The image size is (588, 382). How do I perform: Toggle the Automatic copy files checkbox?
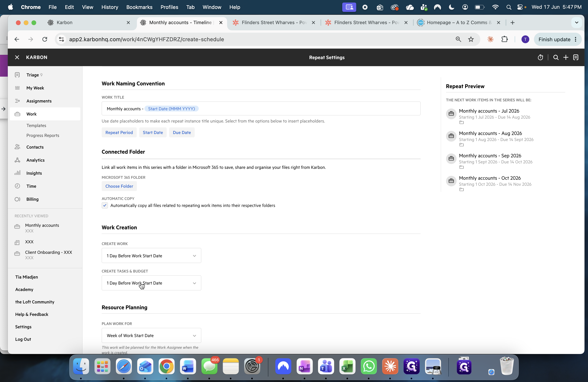(105, 206)
